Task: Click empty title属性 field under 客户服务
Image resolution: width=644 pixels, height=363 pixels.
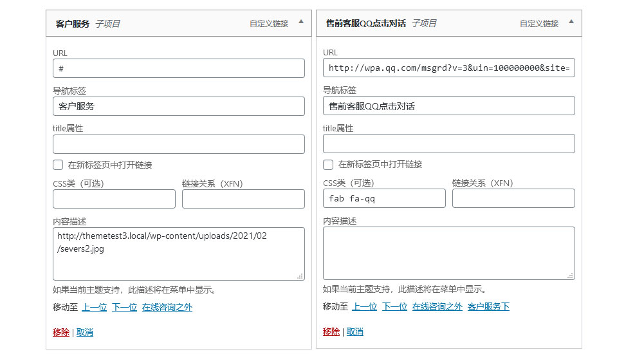Action: [178, 144]
